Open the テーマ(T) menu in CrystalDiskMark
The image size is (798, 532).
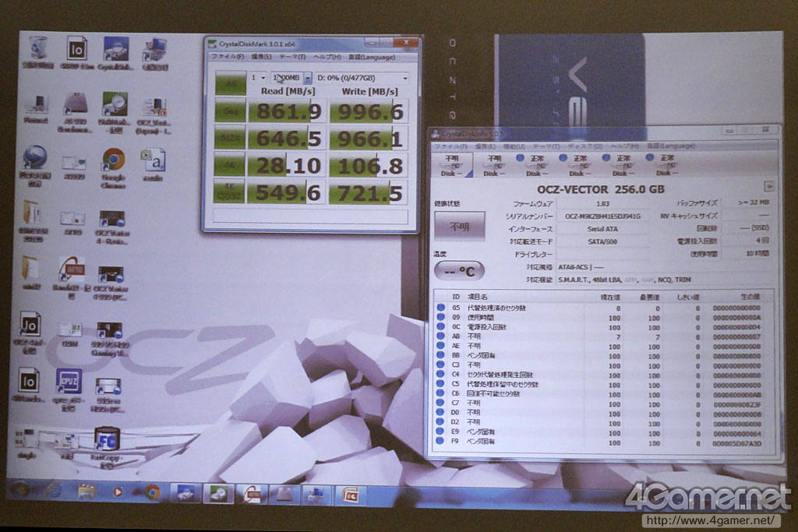click(292, 57)
